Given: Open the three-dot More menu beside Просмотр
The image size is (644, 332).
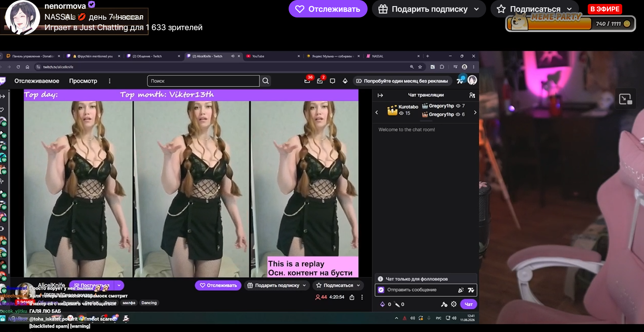Looking at the screenshot, I should (x=109, y=81).
